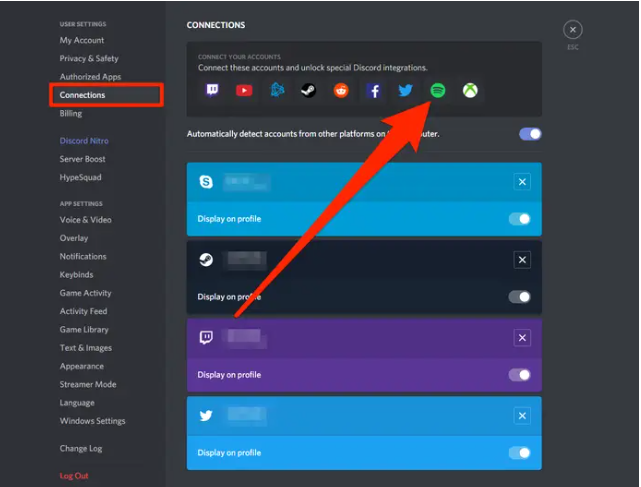Open Notifications settings
This screenshot has height=487, width=641.
(83, 256)
